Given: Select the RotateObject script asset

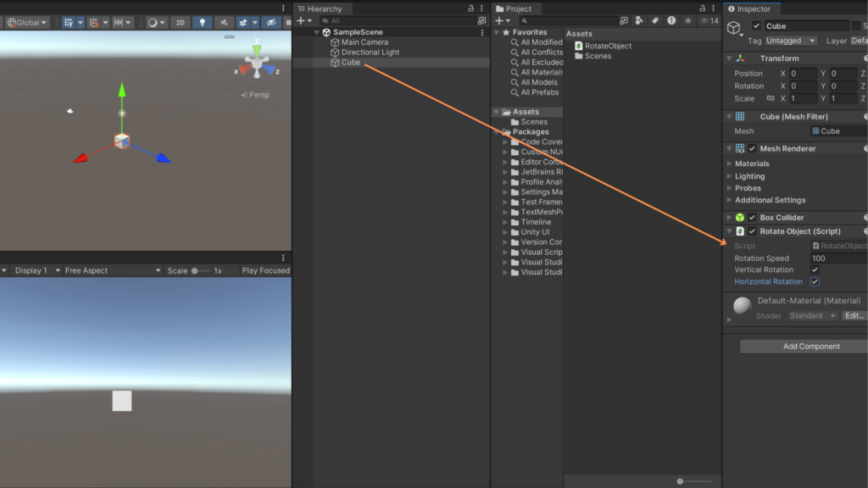Looking at the screenshot, I should (x=608, y=46).
